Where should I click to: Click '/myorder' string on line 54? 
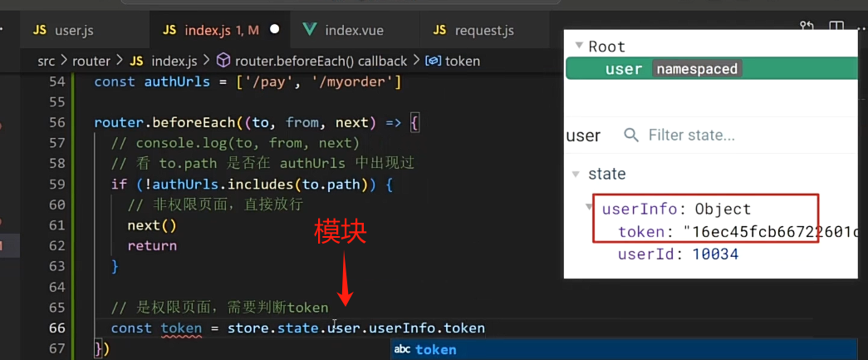pyautogui.click(x=352, y=82)
